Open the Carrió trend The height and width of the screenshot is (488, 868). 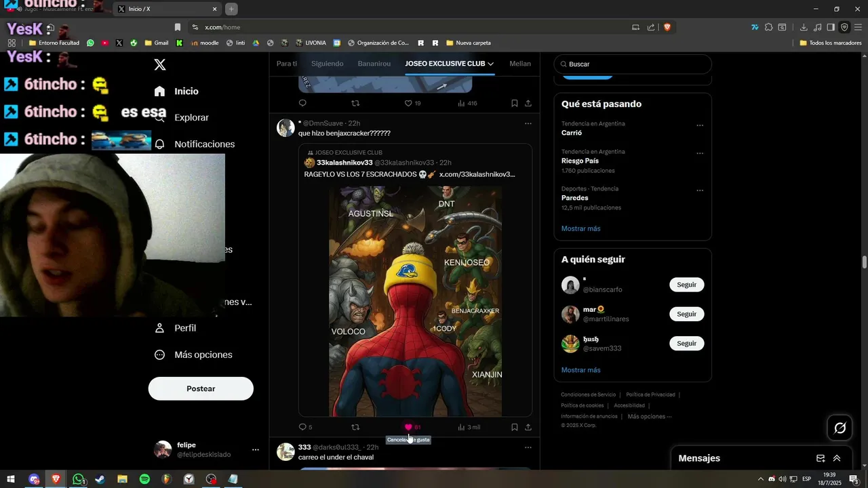point(572,133)
